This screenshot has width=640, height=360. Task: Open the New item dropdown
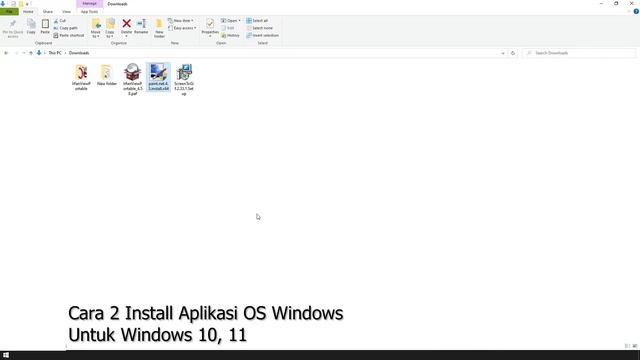click(x=180, y=20)
